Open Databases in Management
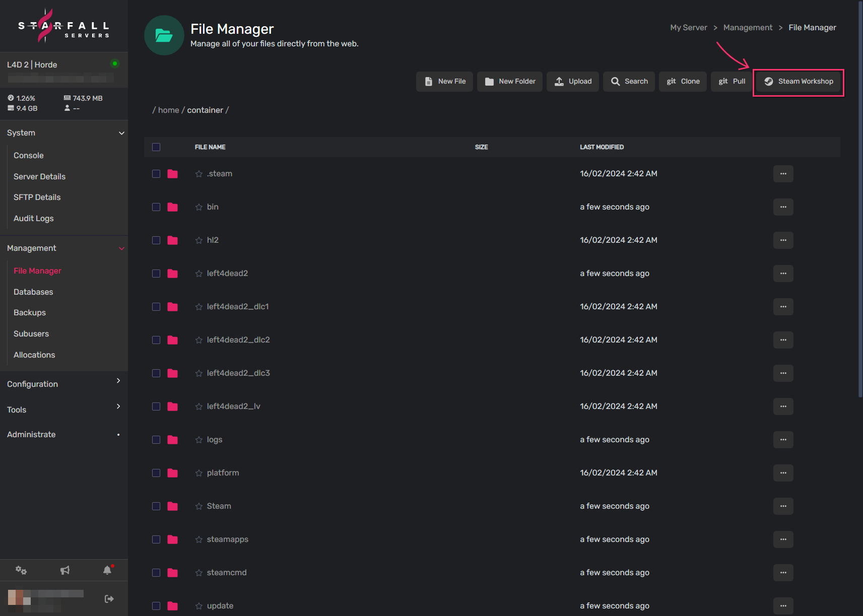 (x=33, y=292)
